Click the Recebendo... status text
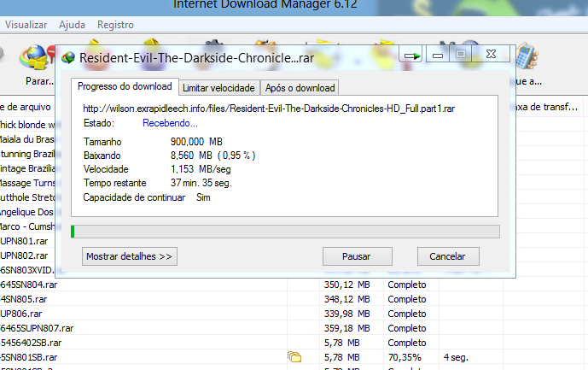Viewport: 588px width, 370px height. (x=170, y=123)
